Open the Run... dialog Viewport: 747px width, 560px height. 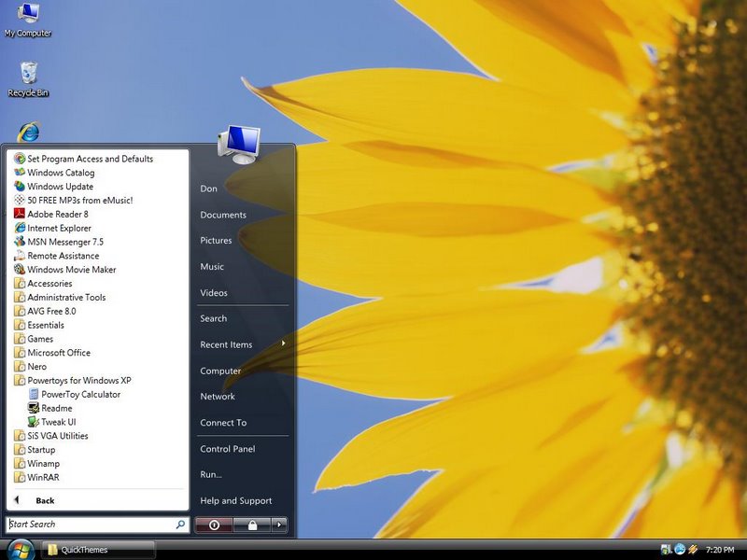211,475
